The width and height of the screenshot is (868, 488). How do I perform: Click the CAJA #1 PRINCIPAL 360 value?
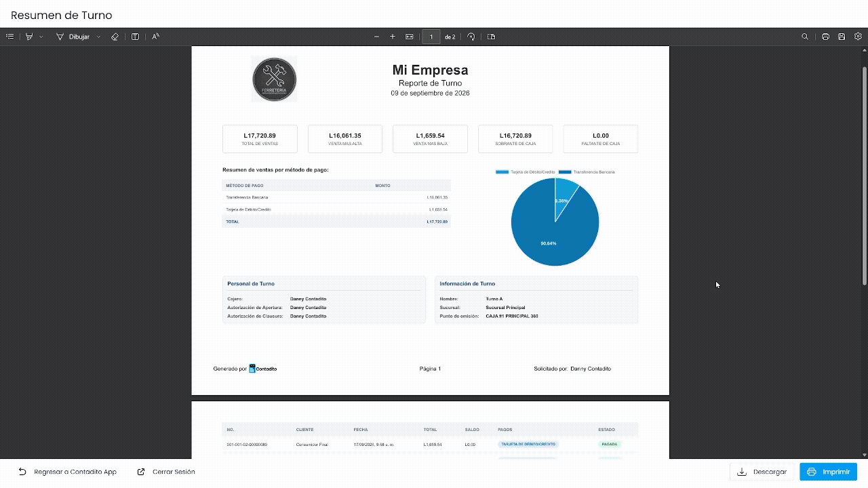(x=512, y=316)
